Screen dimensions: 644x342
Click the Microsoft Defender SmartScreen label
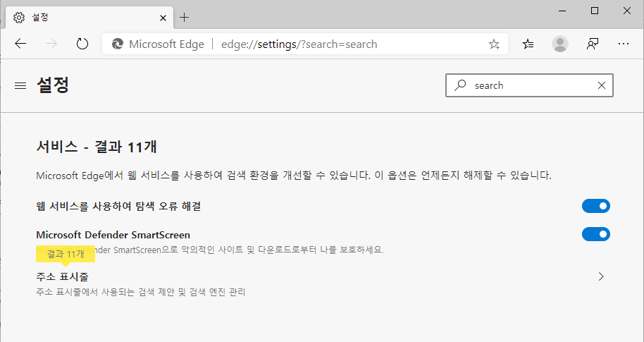[x=113, y=235]
